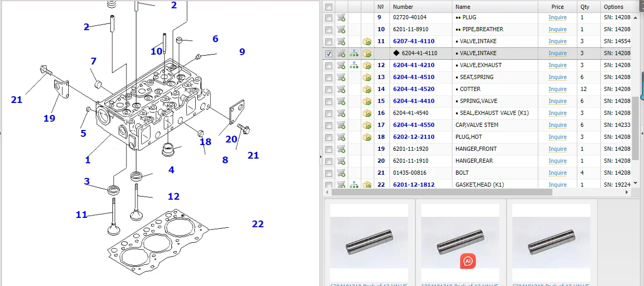The height and width of the screenshot is (286, 644).
Task: Click box icon for COTTER row
Action: tap(367, 89)
